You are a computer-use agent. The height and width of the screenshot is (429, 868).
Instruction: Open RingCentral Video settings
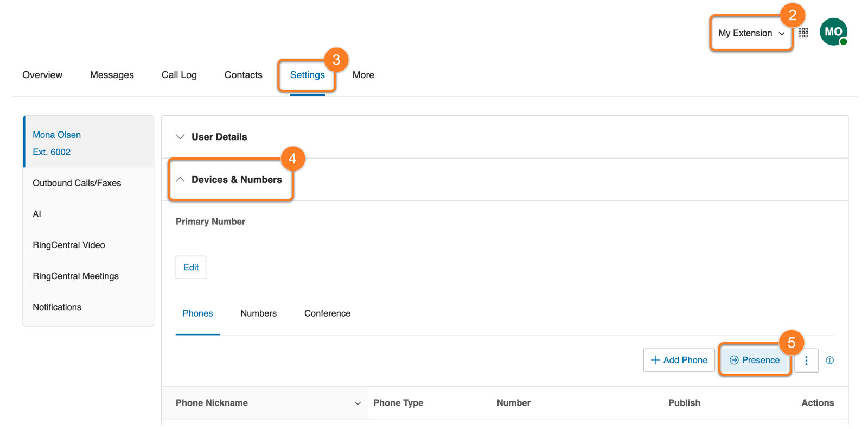[69, 245]
